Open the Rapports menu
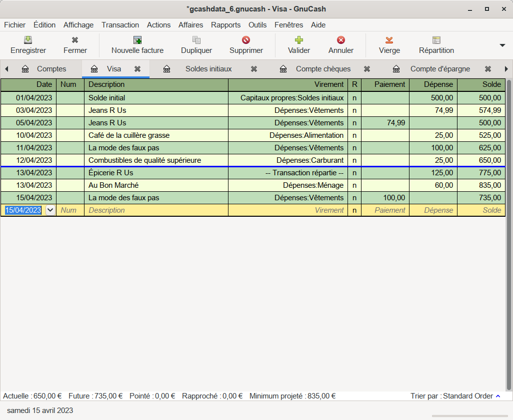Viewport: 513px width, 420px height. tap(225, 25)
